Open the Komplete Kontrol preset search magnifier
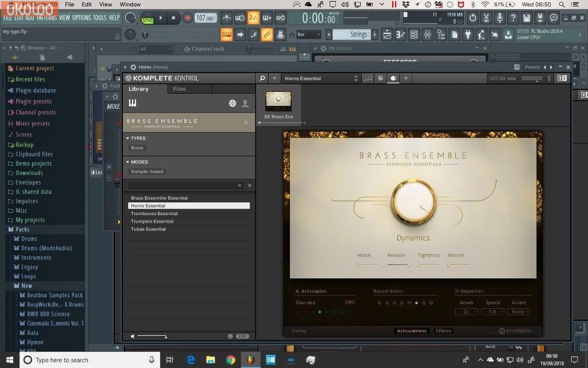588x368 pixels. click(262, 78)
